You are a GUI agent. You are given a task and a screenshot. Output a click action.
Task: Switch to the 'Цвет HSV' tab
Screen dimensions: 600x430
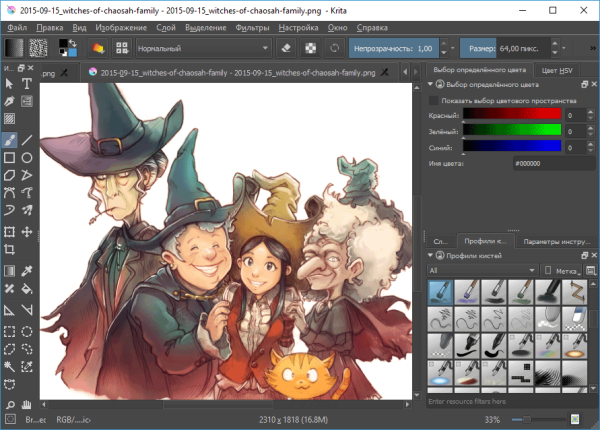point(556,70)
